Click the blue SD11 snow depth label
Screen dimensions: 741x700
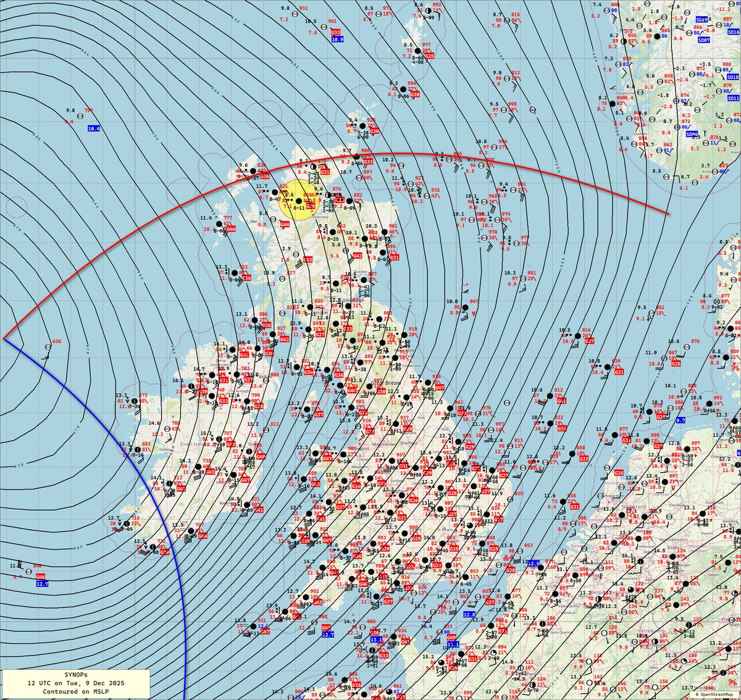pos(733,98)
